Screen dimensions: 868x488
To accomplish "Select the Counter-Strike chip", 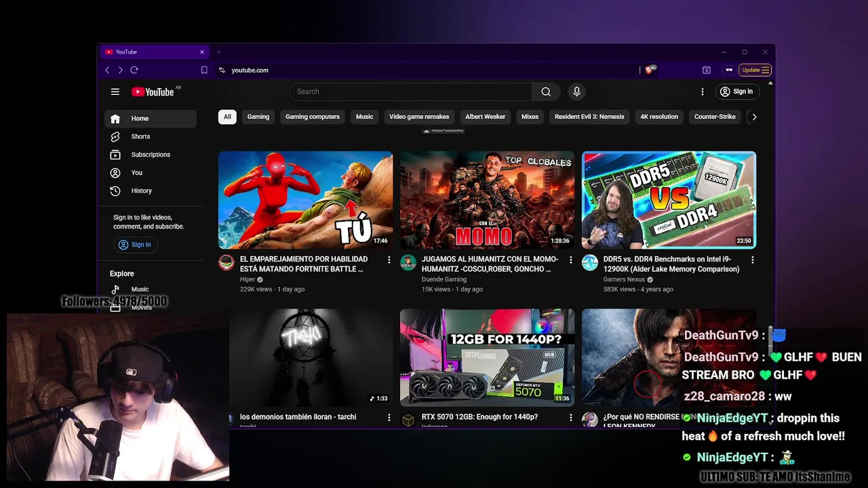I will [x=715, y=117].
